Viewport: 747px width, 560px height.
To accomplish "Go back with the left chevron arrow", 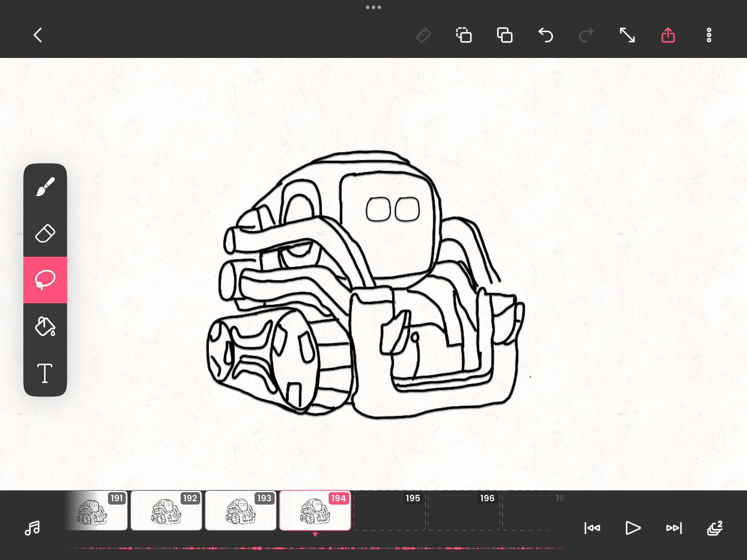I will [x=38, y=35].
